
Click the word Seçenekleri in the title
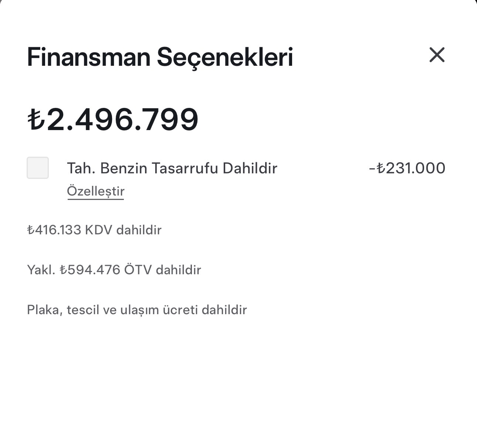click(x=225, y=58)
